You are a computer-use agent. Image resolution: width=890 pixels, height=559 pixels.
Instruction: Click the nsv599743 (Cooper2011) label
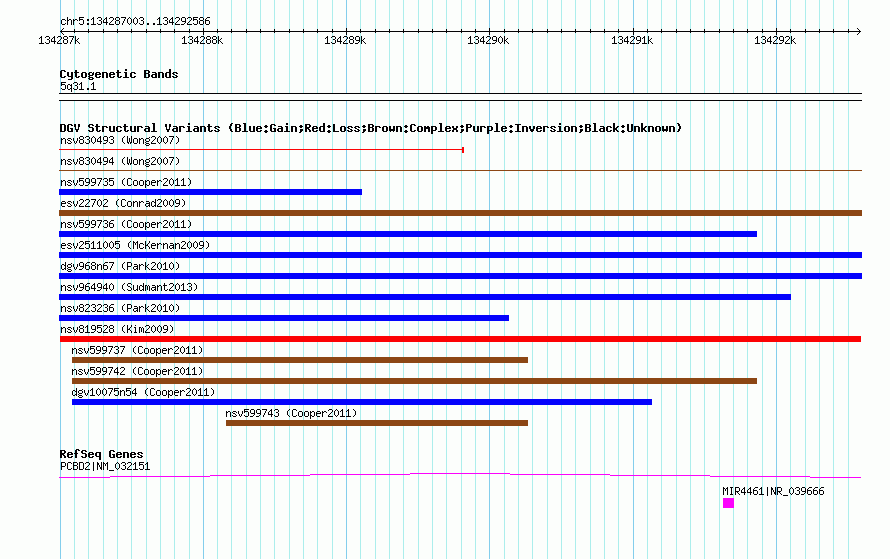tap(291, 413)
